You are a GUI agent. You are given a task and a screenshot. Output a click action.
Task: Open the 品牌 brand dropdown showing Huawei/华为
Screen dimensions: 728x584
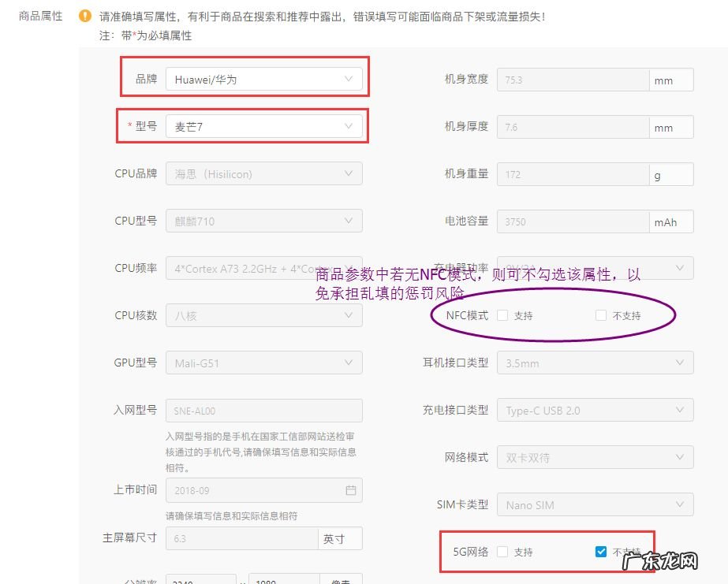coord(348,79)
